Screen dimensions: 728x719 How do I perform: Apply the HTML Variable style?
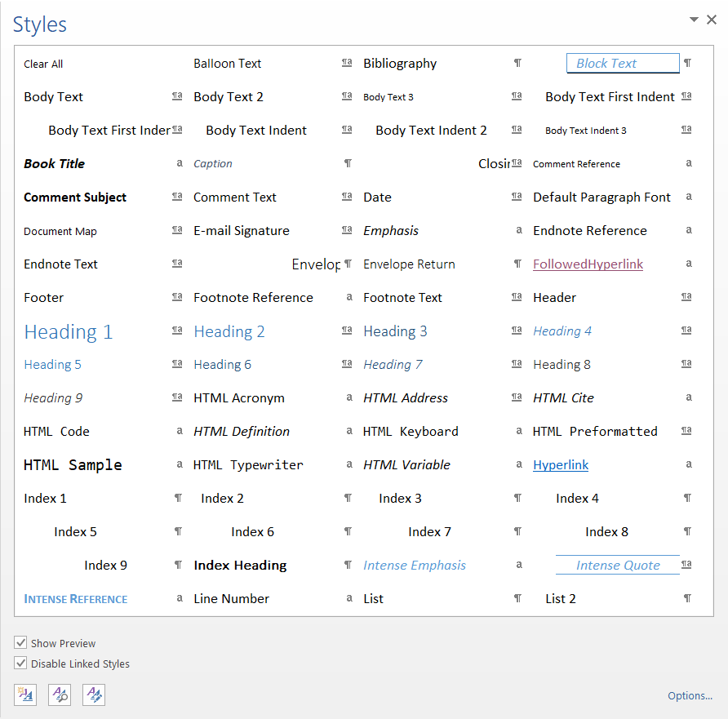406,464
